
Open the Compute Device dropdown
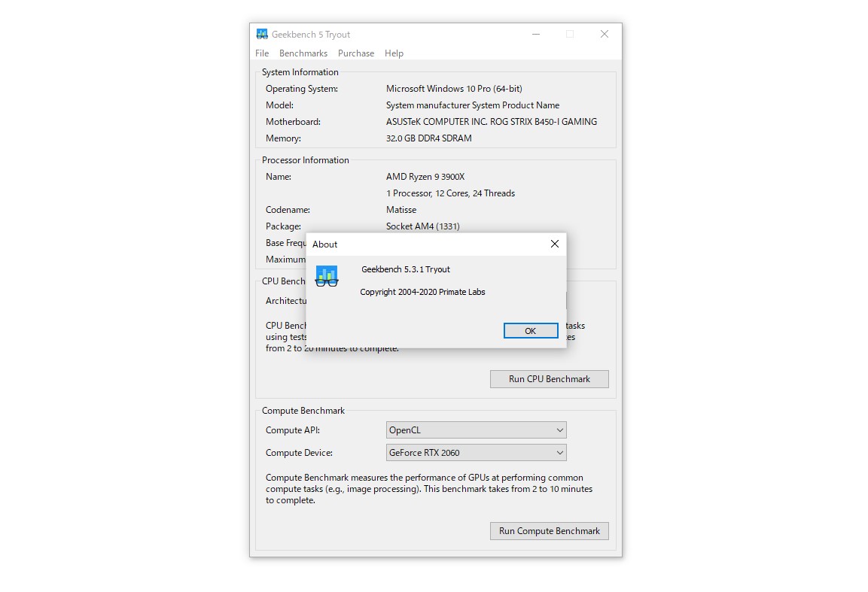pos(476,452)
